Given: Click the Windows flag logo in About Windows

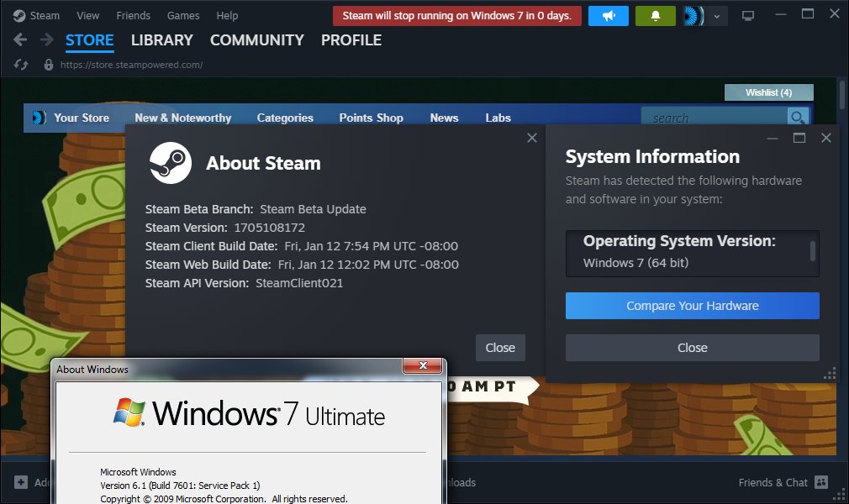Looking at the screenshot, I should (129, 412).
